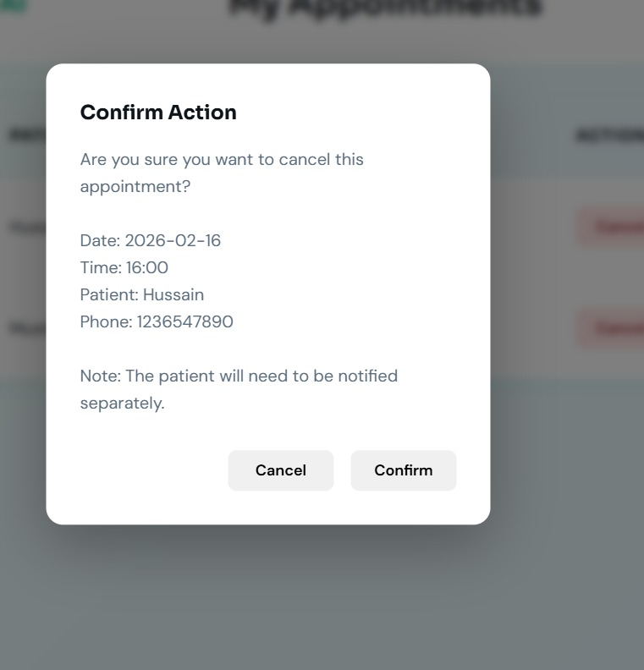Click the second row's blurred red cancel button
644x670 pixels.
pos(611,328)
